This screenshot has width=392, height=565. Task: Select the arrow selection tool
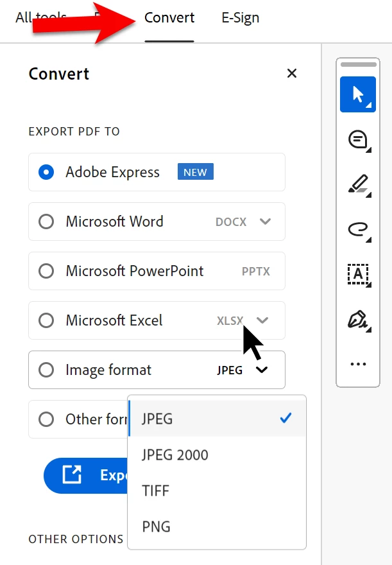(x=358, y=94)
